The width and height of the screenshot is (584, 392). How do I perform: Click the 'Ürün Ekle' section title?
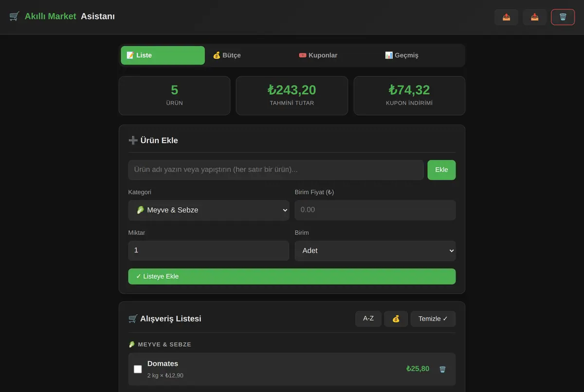tap(159, 141)
